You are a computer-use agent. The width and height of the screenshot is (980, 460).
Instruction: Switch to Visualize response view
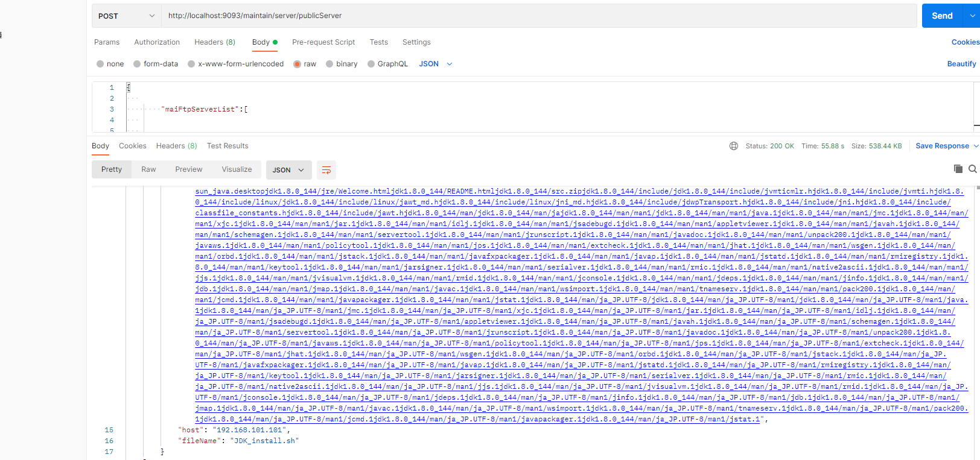[x=237, y=169]
